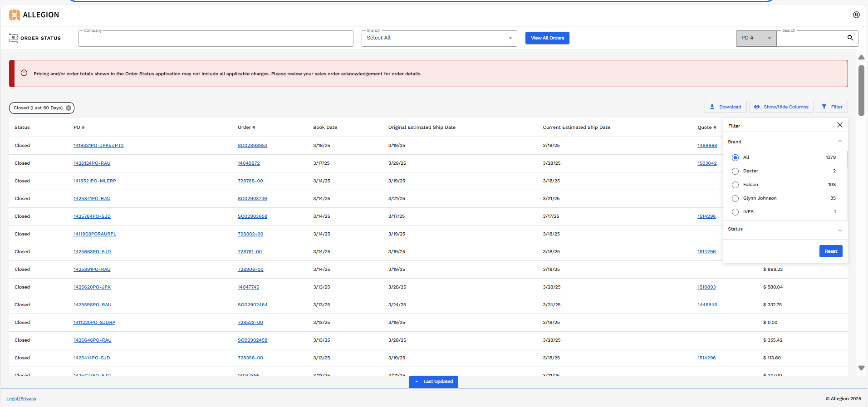868x407 pixels.
Task: Sort by the Book Date column header
Action: coord(325,127)
